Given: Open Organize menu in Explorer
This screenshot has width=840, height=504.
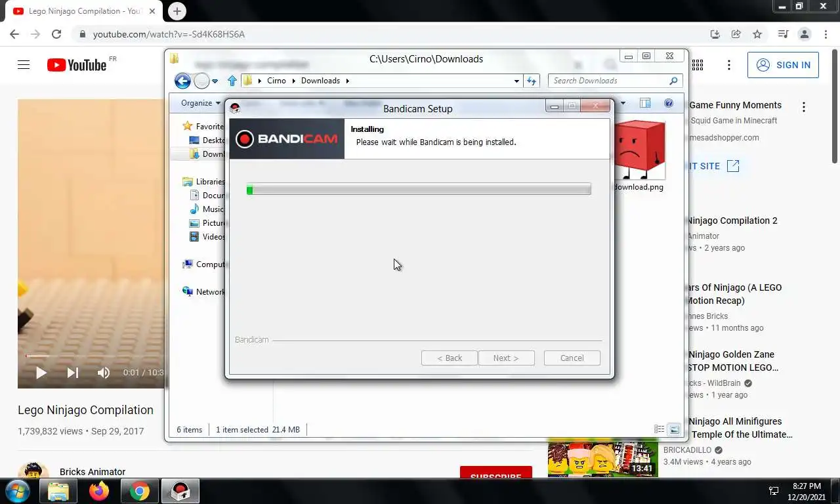Looking at the screenshot, I should point(200,103).
